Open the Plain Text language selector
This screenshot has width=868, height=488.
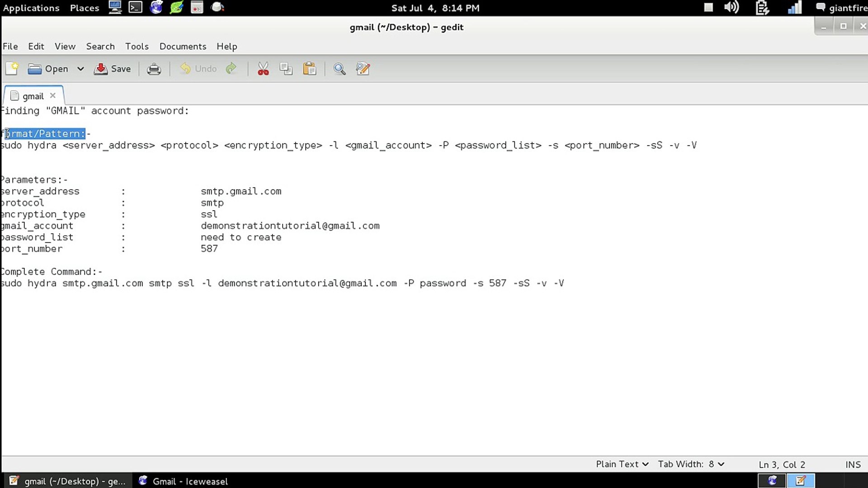tap(622, 464)
